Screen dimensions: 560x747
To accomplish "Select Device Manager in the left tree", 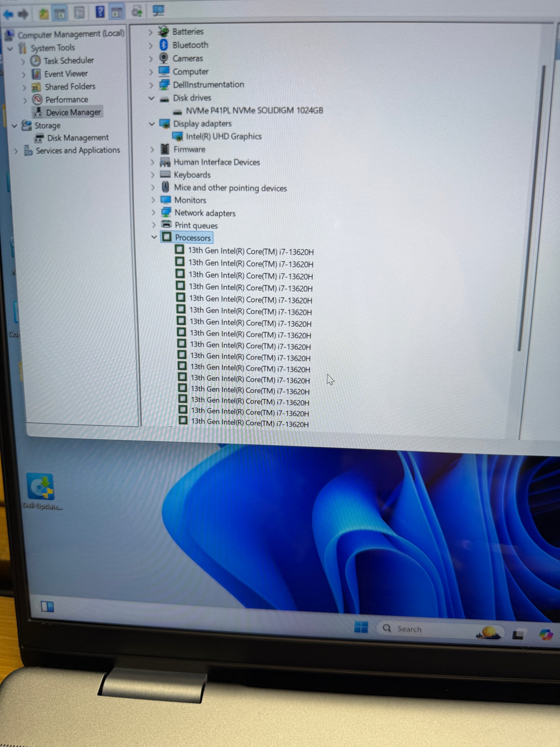I will point(73,112).
